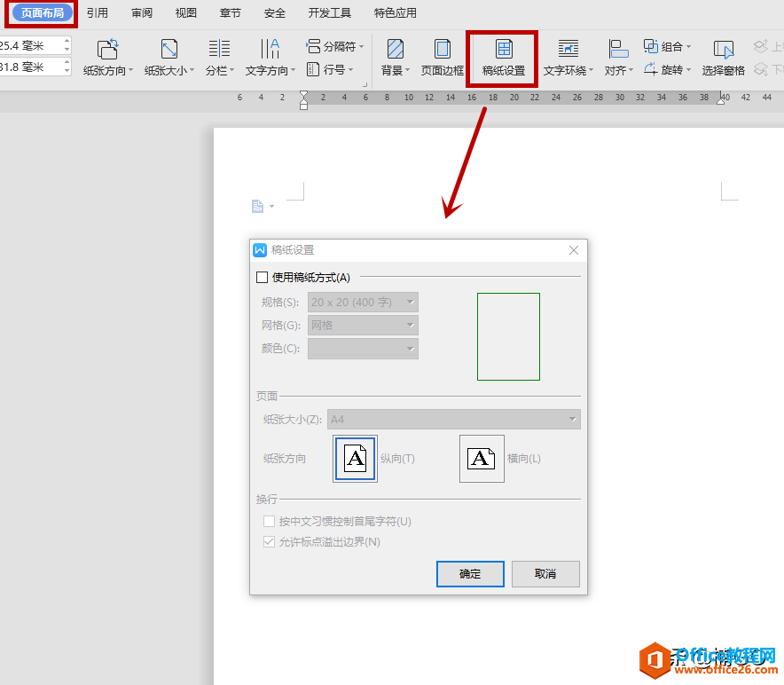Open the 背景 background tool

[x=395, y=58]
